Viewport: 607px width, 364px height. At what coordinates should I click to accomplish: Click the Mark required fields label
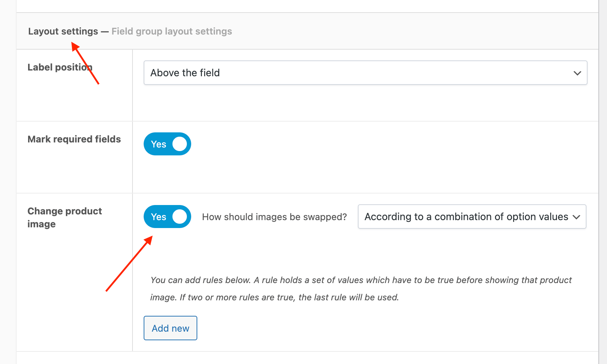coord(74,139)
